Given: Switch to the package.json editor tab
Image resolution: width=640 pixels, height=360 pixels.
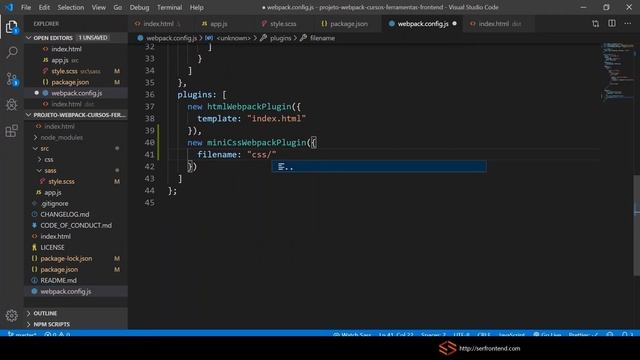Looking at the screenshot, I should tap(349, 24).
